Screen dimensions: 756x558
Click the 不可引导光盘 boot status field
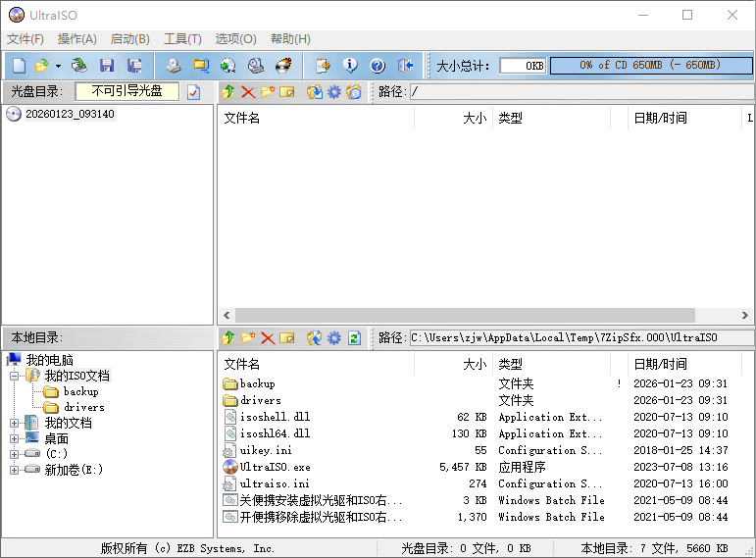[126, 91]
